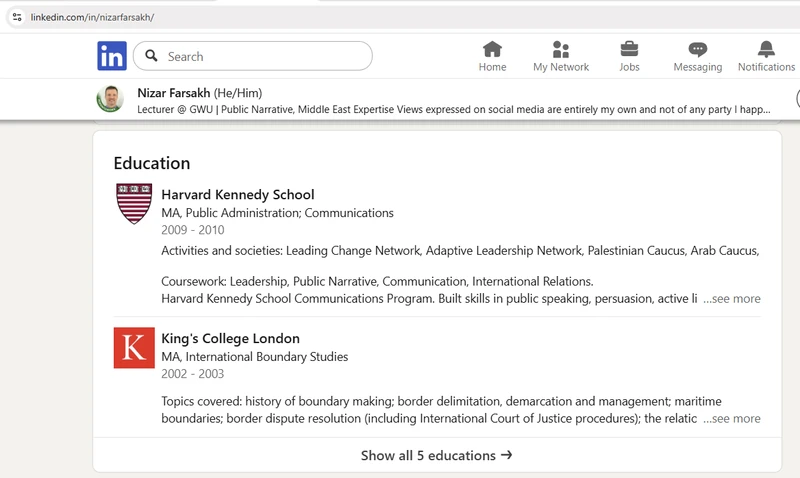The width and height of the screenshot is (800, 478).
Task: Open the Home icon in navigation
Action: click(492, 49)
